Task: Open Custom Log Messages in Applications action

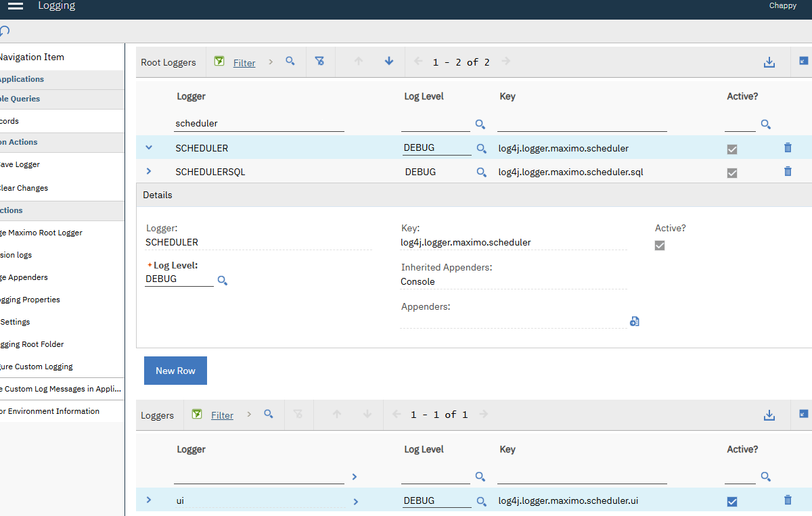Action: click(x=61, y=389)
